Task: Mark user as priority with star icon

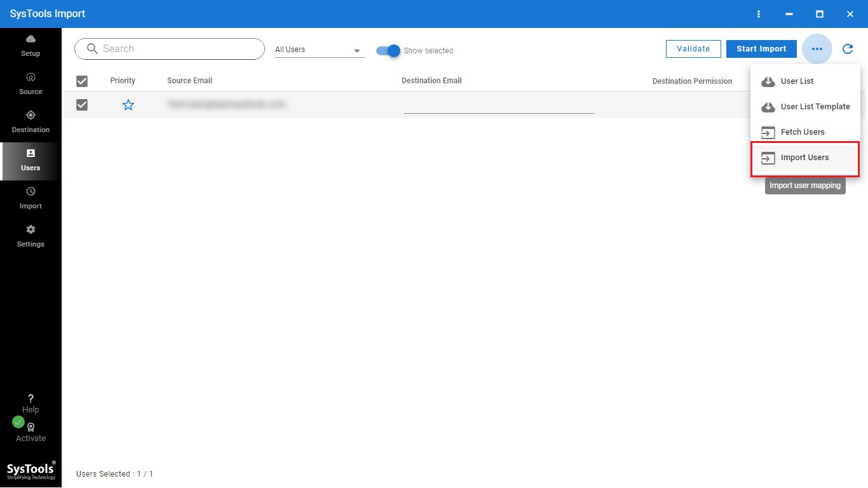Action: 128,105
